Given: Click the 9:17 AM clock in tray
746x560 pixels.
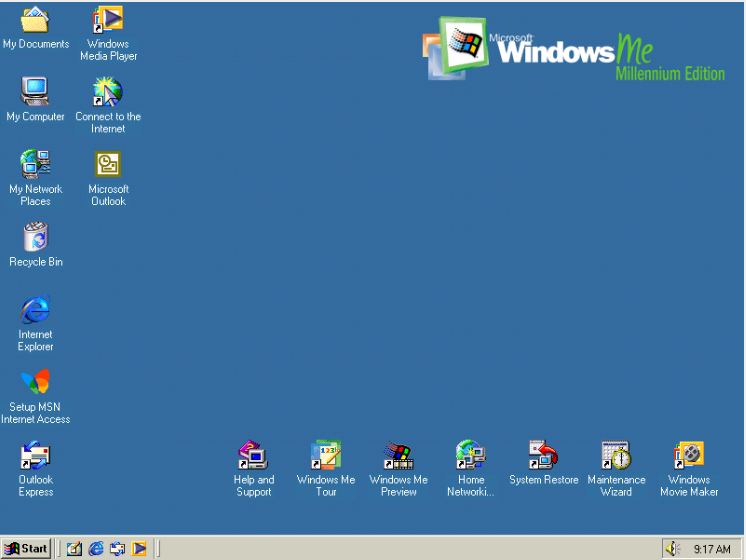Looking at the screenshot, I should pyautogui.click(x=712, y=549).
